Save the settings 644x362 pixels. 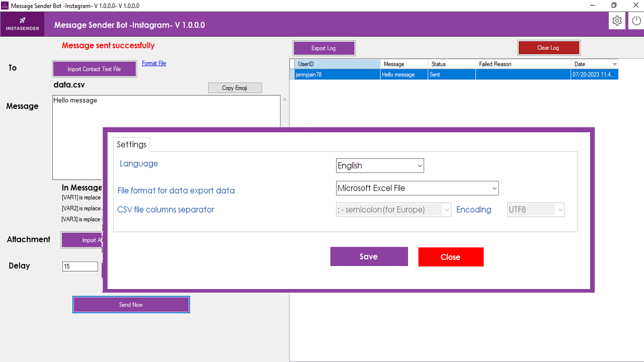369,256
